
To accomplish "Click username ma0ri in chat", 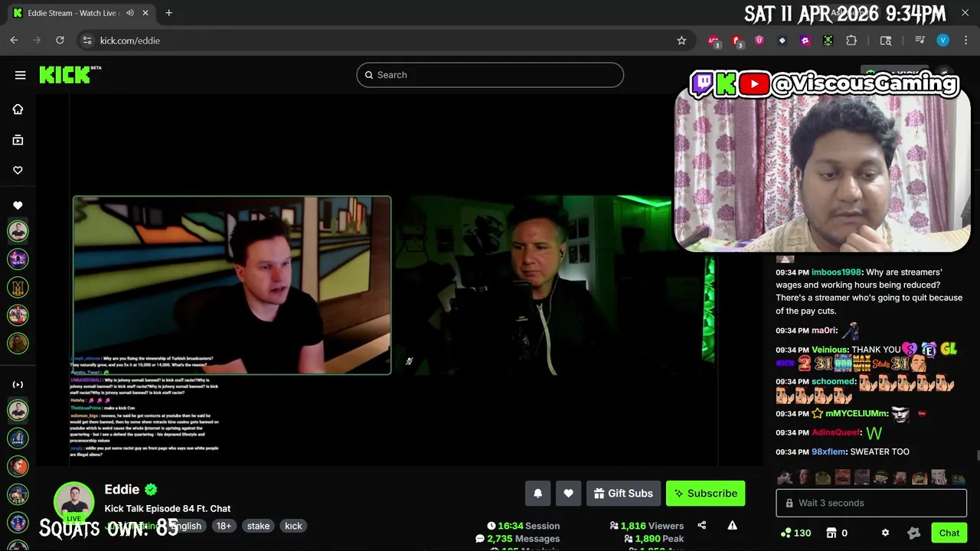I will click(x=824, y=331).
